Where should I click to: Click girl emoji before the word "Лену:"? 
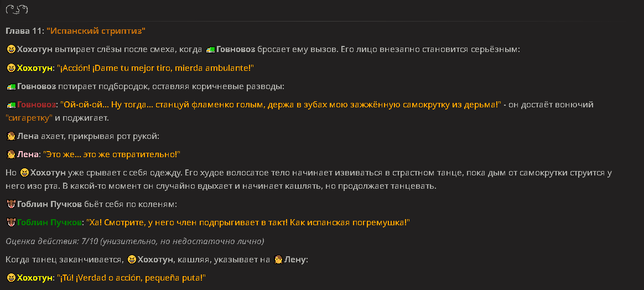coord(278,260)
